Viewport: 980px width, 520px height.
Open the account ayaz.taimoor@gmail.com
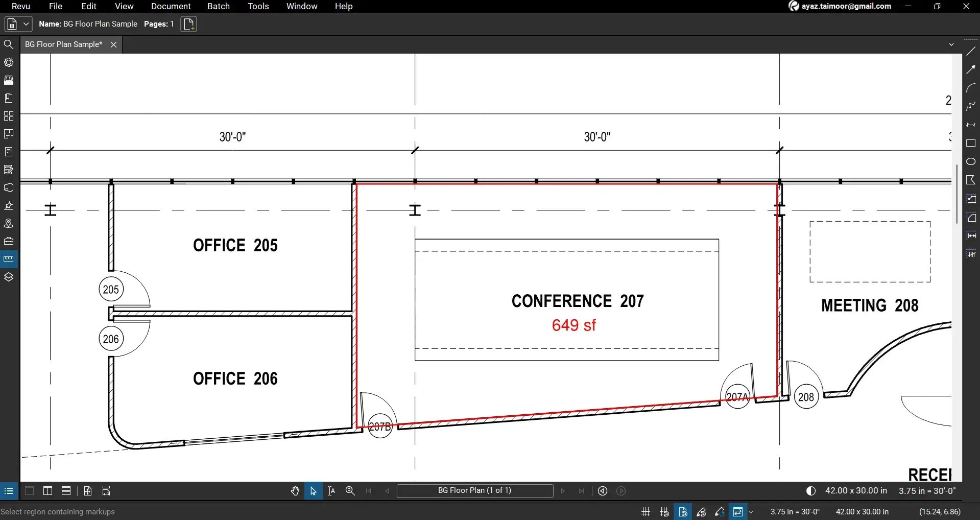pyautogui.click(x=840, y=6)
